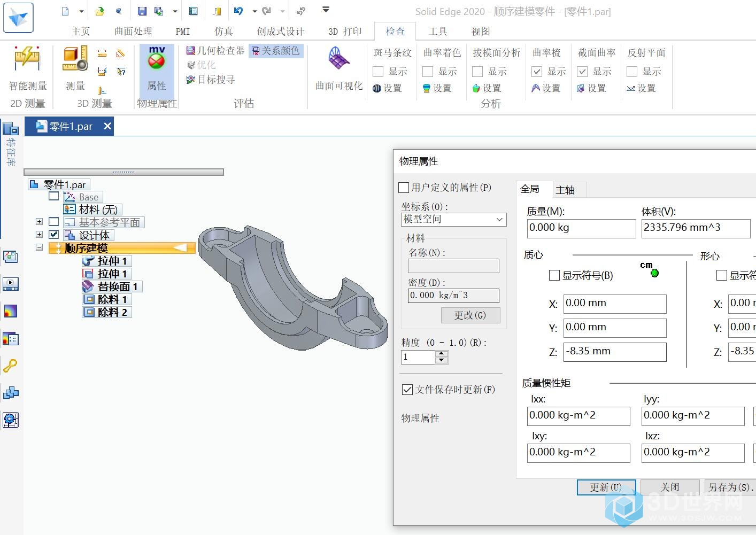The image size is (756, 535).
Task: Click the Close (关闭) dialog button
Action: pos(670,487)
